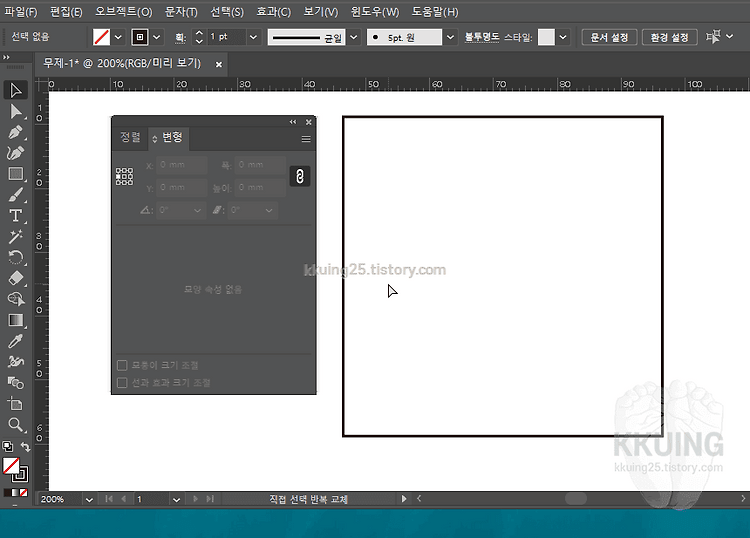
Task: Click the 문서 설정 button
Action: (609, 37)
